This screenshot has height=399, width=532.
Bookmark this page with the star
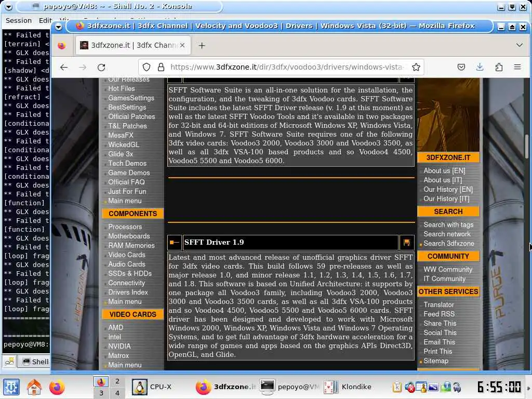pyautogui.click(x=416, y=67)
